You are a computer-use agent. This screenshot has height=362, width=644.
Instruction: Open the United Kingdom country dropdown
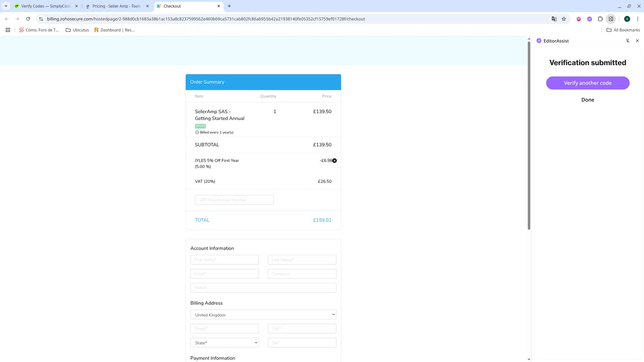(x=263, y=315)
